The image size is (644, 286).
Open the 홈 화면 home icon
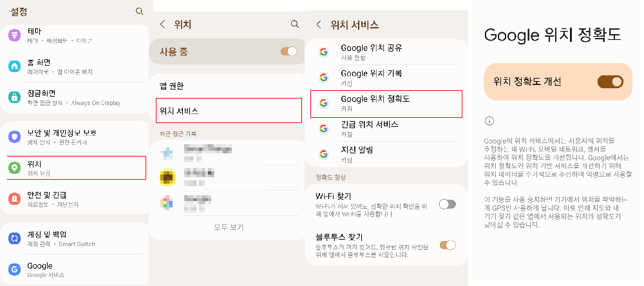tap(14, 66)
